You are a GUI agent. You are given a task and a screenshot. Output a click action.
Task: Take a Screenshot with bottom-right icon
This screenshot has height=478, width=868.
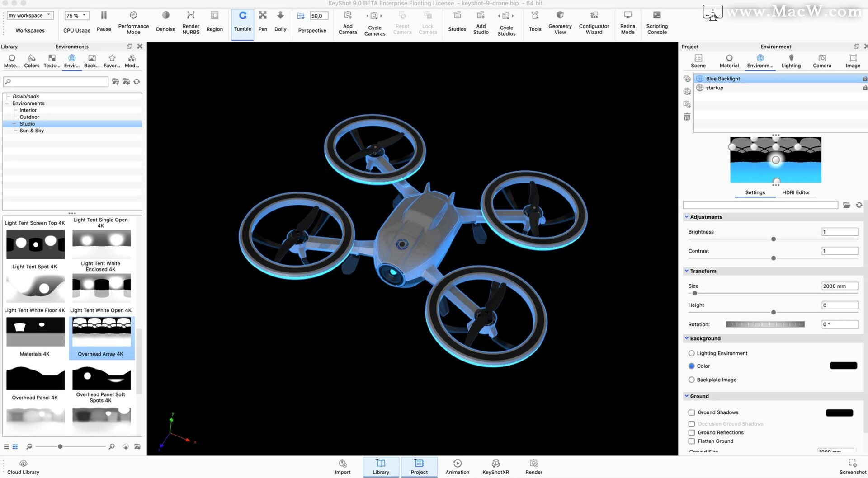pos(853,463)
